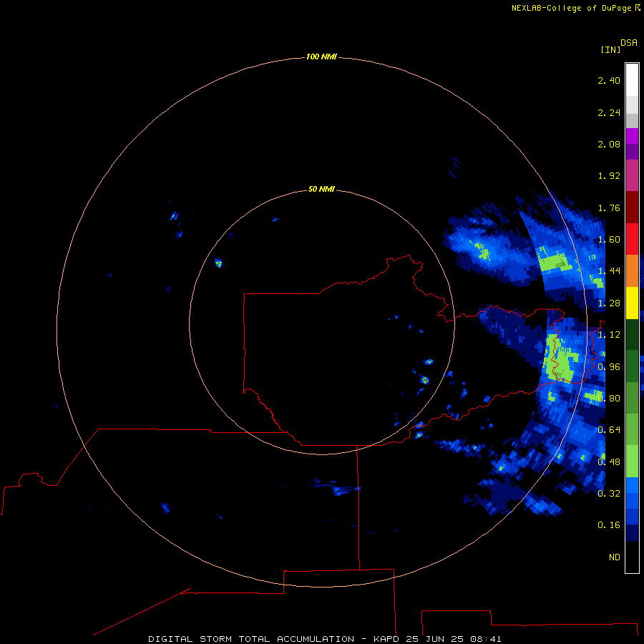Select the bright magenta swatch in the legend
This screenshot has width=644, height=644.
tap(632, 136)
